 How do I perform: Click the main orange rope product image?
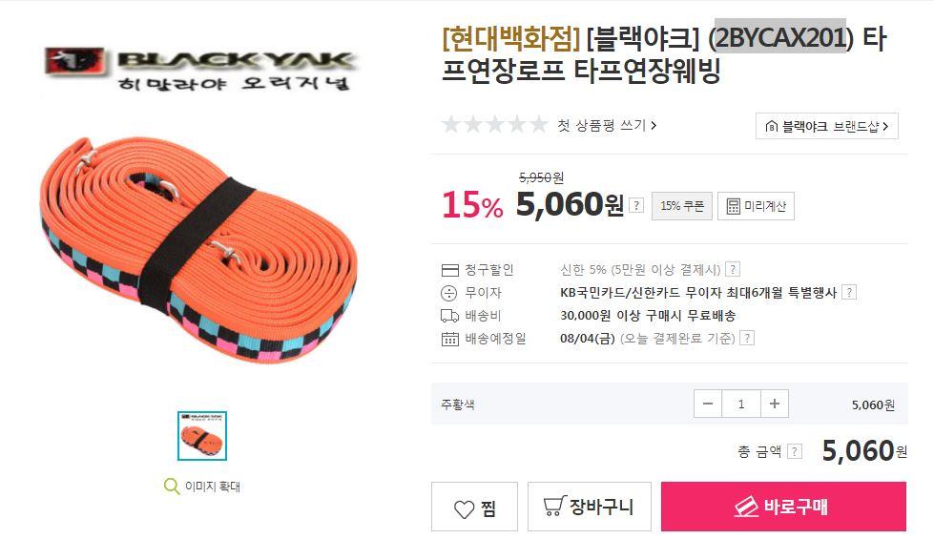[199, 249]
